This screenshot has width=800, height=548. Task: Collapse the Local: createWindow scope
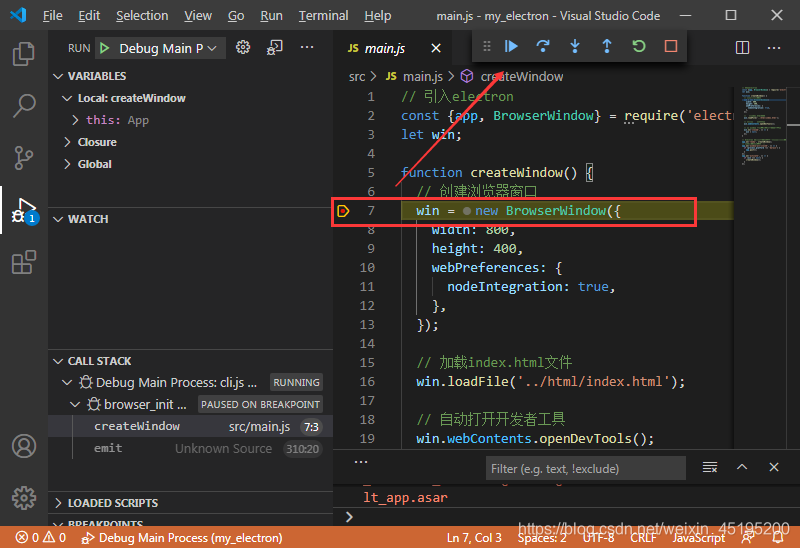pos(67,98)
